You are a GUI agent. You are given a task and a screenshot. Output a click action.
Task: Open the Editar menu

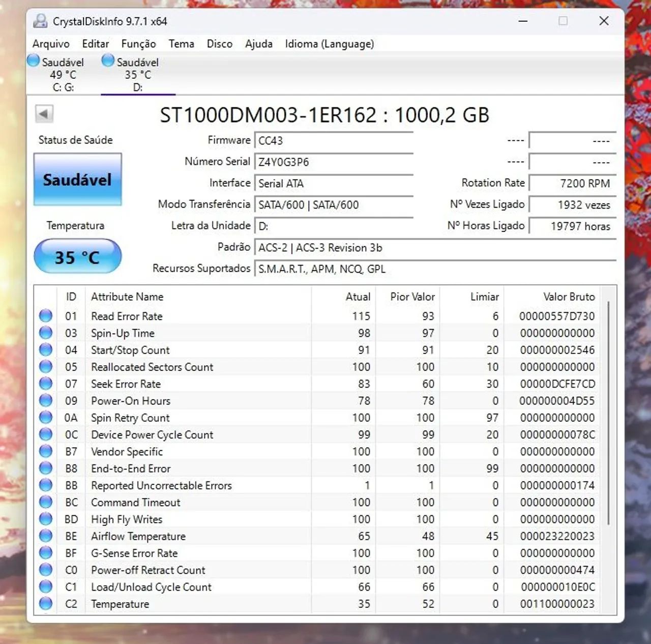tap(96, 44)
